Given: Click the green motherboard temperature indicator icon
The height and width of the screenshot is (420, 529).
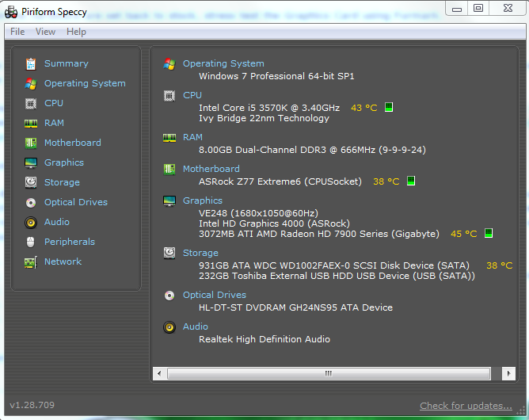Looking at the screenshot, I should [x=411, y=181].
